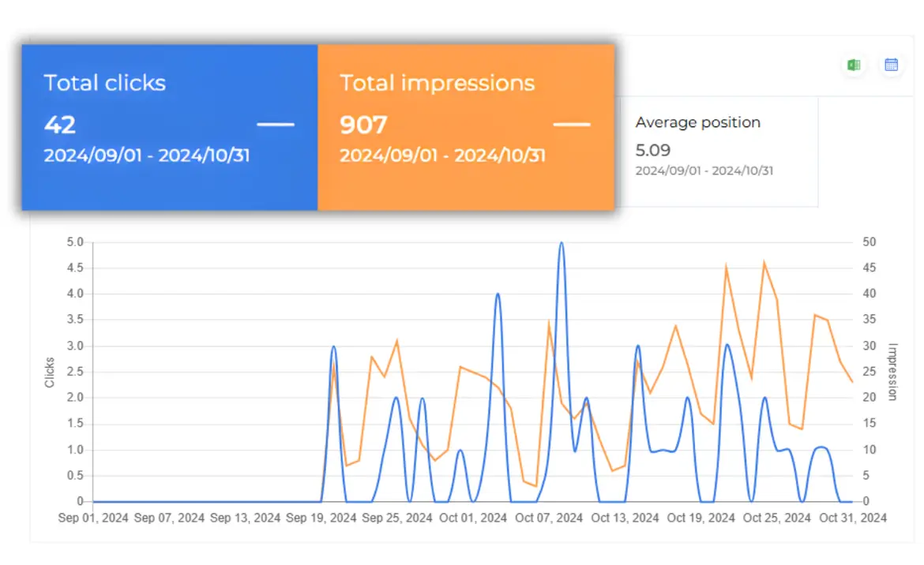This screenshot has width=924, height=565.
Task: Click the date range under Average position
Action: pyautogui.click(x=704, y=170)
